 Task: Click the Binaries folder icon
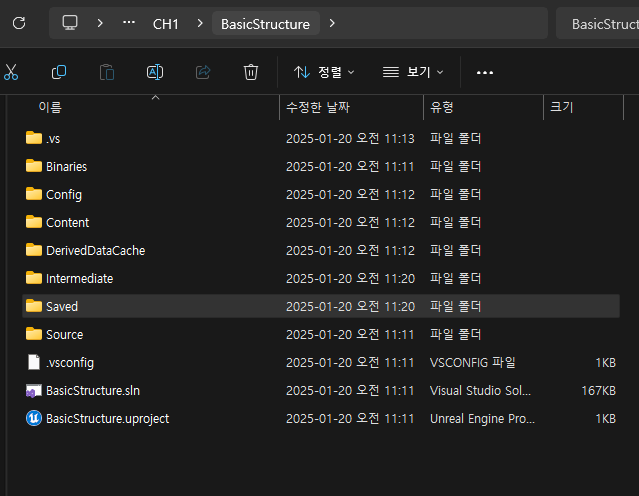coord(34,166)
